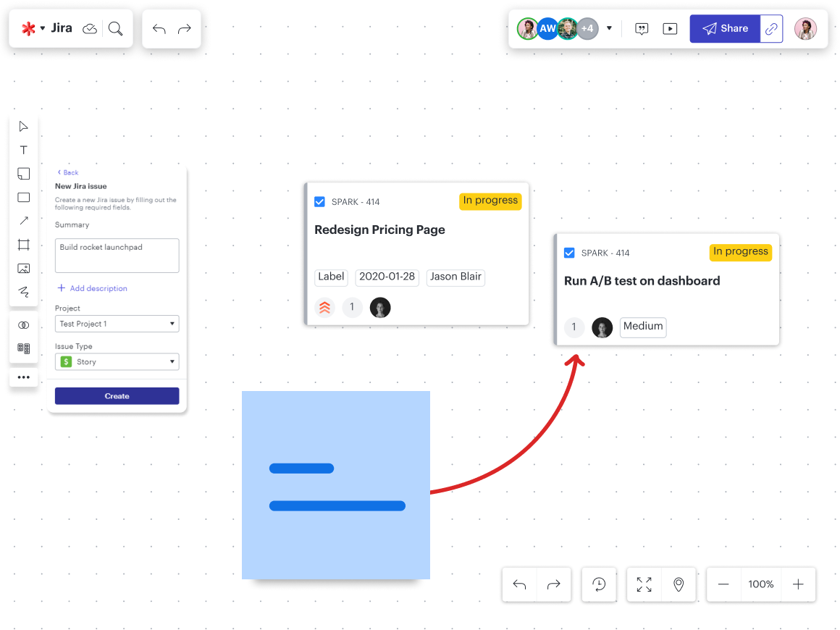Click Add description in the Jira panel

[x=92, y=288]
